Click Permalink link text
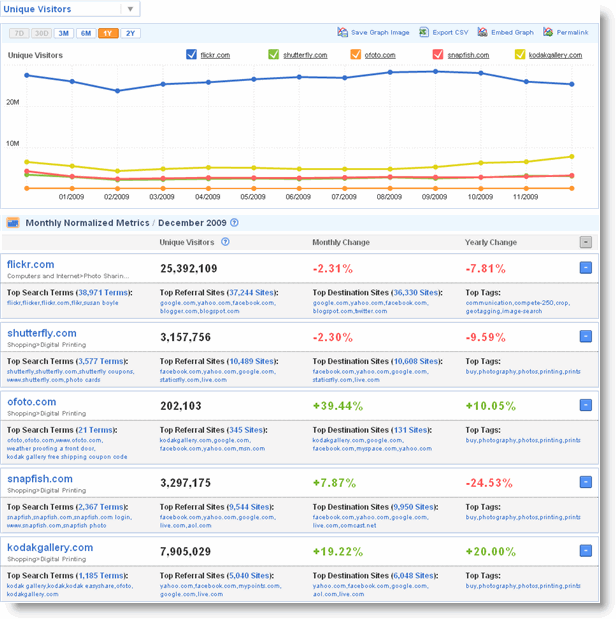The image size is (616, 619). tap(573, 32)
